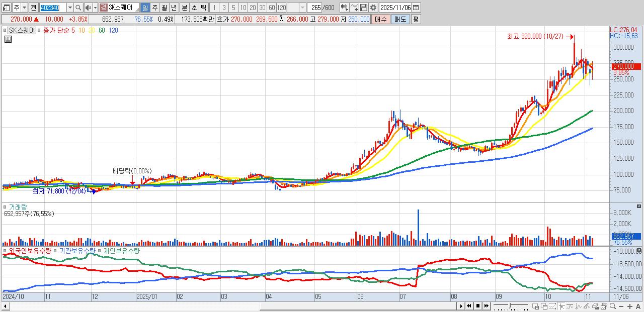Expand the stock code history dropdown

click(70, 8)
